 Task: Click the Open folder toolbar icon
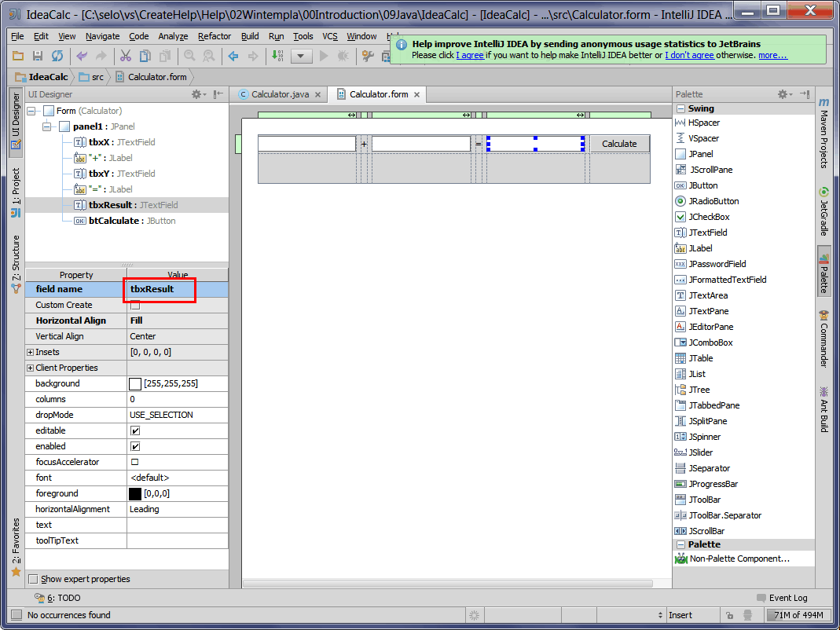tap(18, 56)
